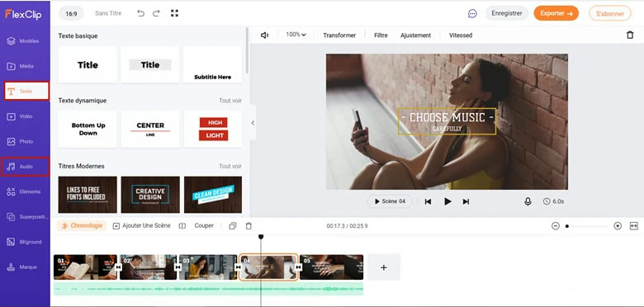
Task: Change the 6.0s scene duration
Action: point(554,201)
